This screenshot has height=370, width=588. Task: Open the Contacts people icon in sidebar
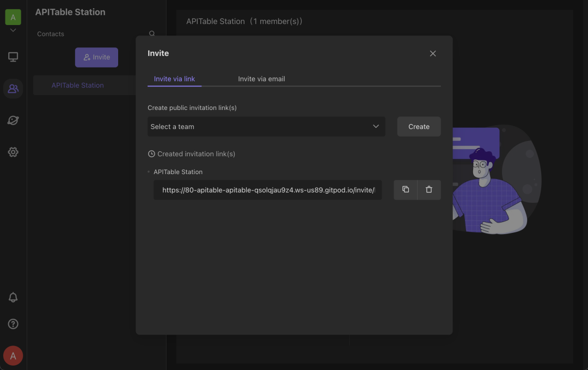(13, 89)
